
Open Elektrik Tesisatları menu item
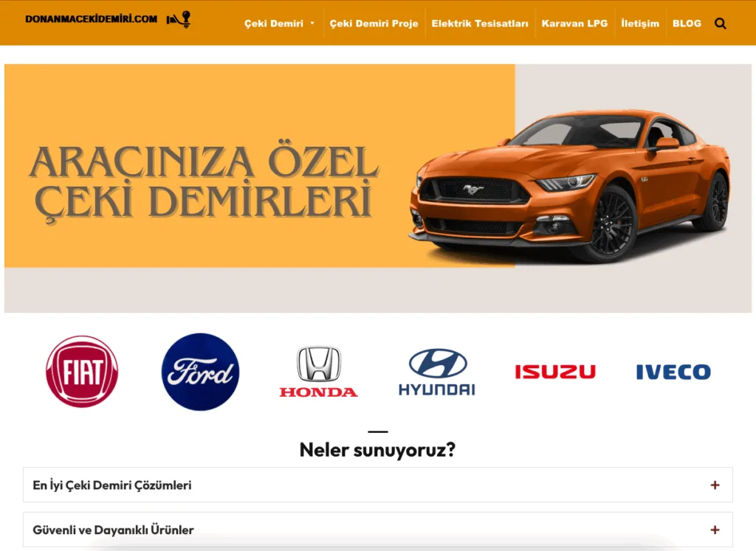click(480, 24)
